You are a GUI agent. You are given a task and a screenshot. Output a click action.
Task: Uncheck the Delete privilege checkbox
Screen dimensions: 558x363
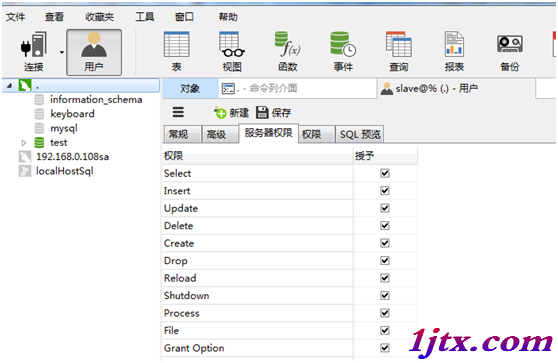click(385, 226)
